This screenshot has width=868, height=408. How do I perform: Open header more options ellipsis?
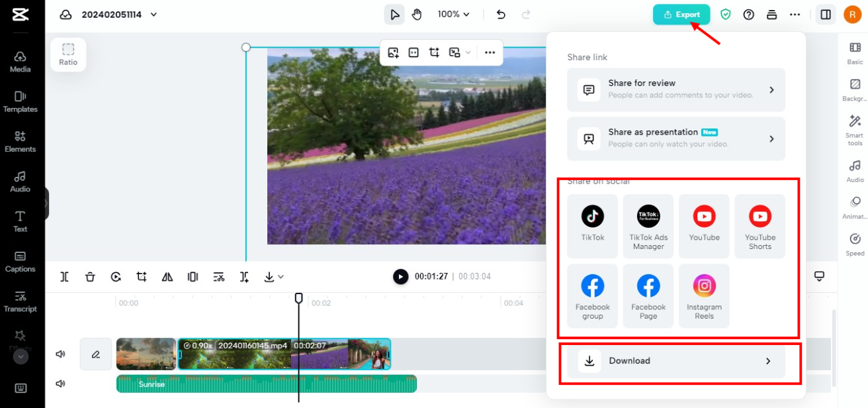coord(795,15)
